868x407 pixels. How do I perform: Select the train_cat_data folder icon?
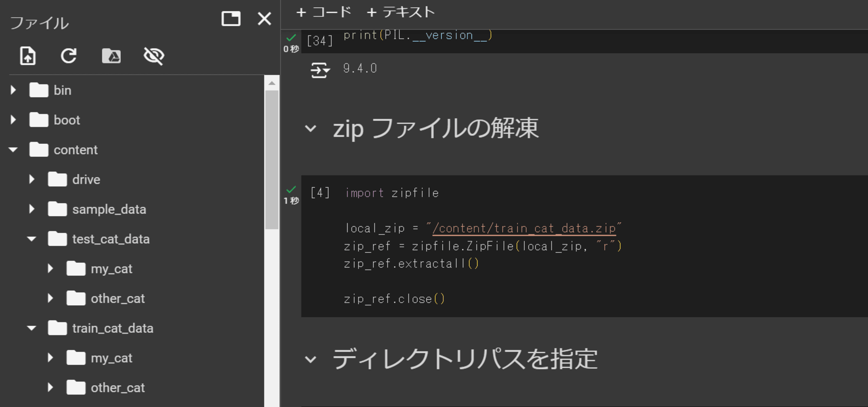pyautogui.click(x=57, y=328)
